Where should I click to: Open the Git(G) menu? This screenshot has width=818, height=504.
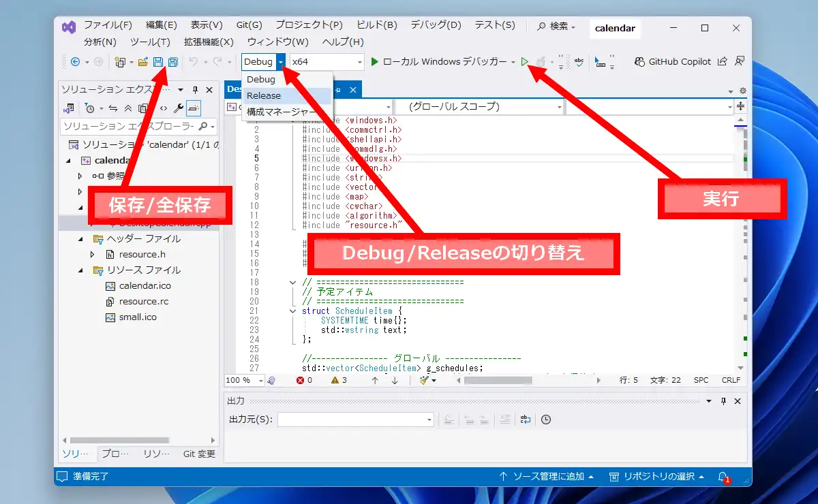tap(249, 25)
